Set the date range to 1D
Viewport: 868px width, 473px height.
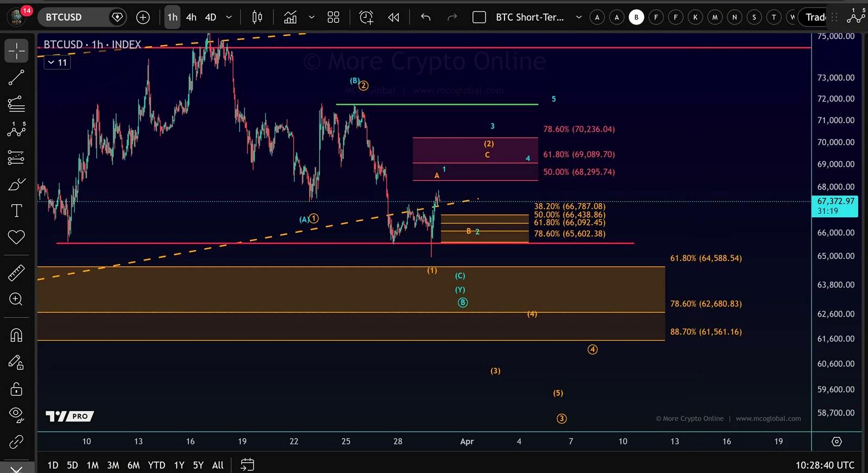53,465
